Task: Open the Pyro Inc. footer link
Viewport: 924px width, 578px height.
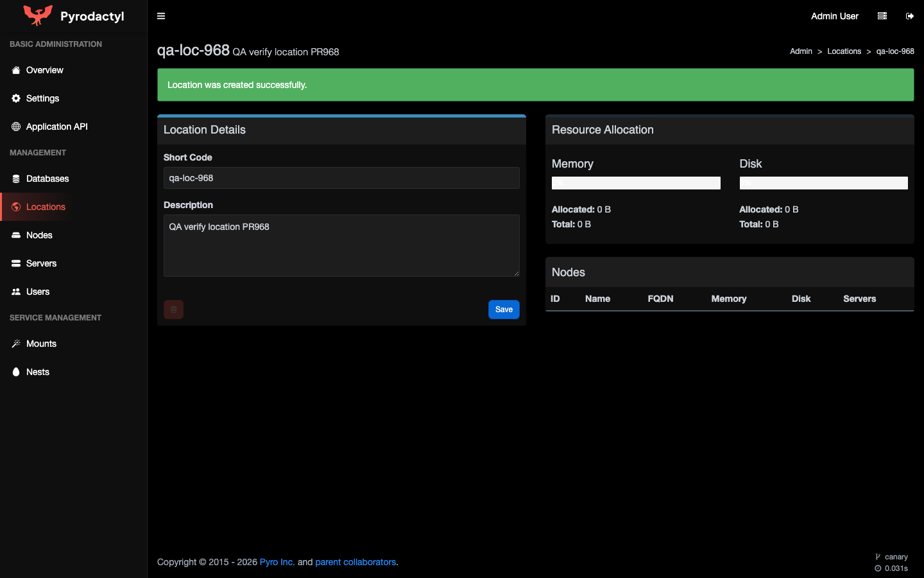Action: [x=277, y=562]
